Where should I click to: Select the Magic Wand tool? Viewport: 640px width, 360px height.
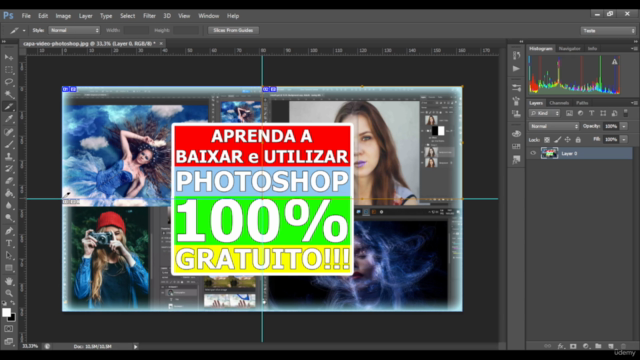[x=9, y=94]
